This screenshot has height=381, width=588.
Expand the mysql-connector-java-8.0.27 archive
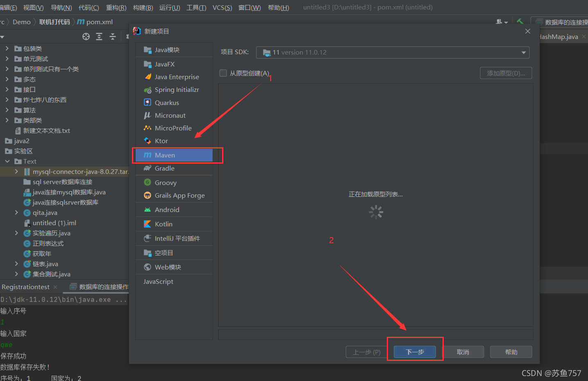point(16,171)
